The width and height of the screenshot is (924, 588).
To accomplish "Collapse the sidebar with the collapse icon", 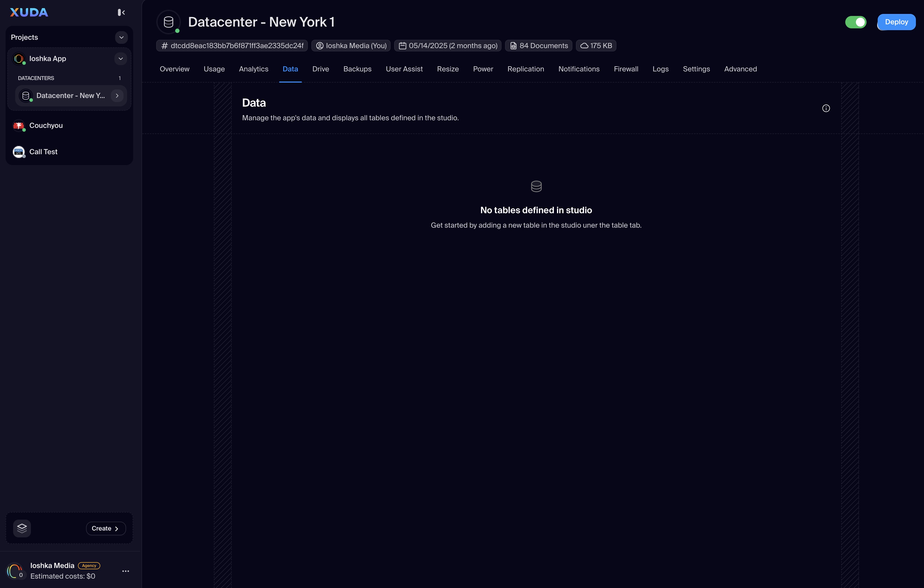I will tap(121, 13).
